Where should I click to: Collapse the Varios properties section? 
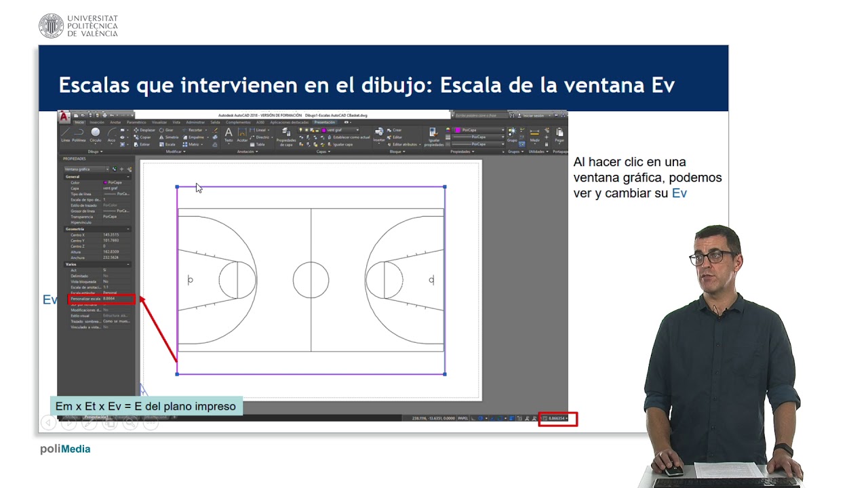click(x=128, y=264)
